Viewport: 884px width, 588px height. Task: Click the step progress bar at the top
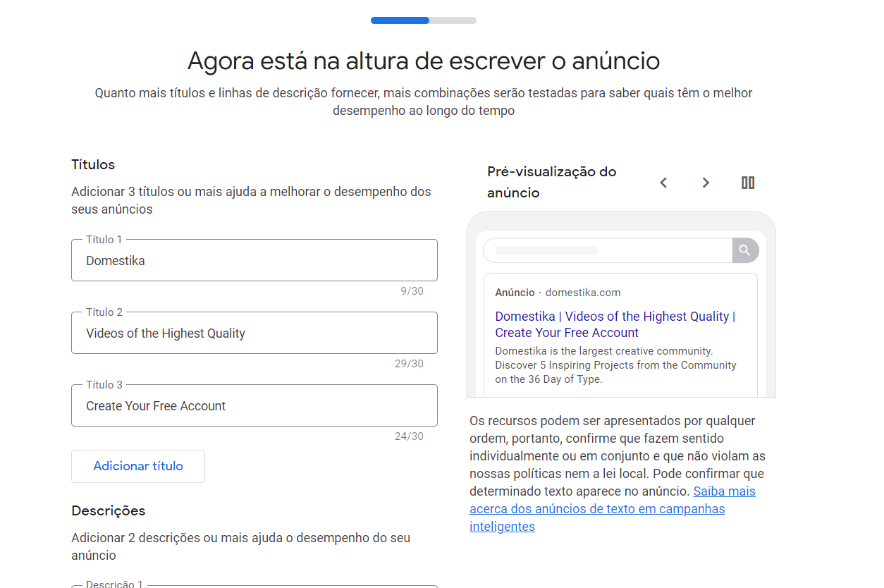(424, 20)
